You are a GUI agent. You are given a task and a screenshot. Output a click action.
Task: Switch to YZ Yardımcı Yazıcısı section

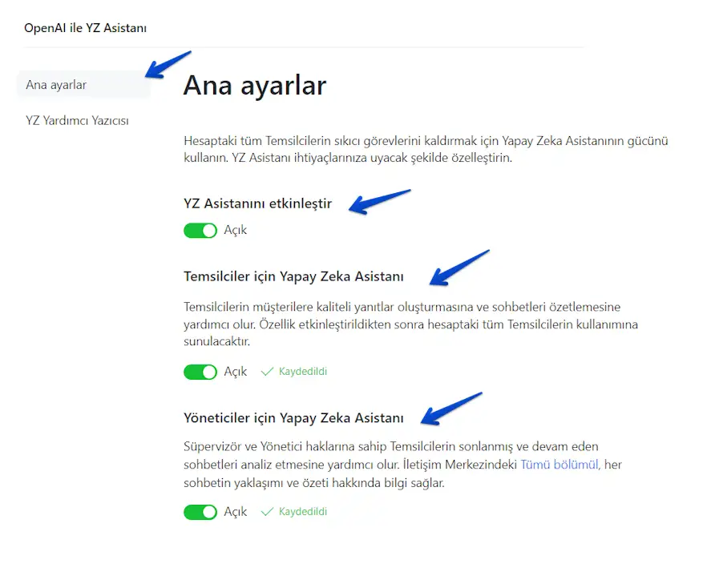(77, 121)
